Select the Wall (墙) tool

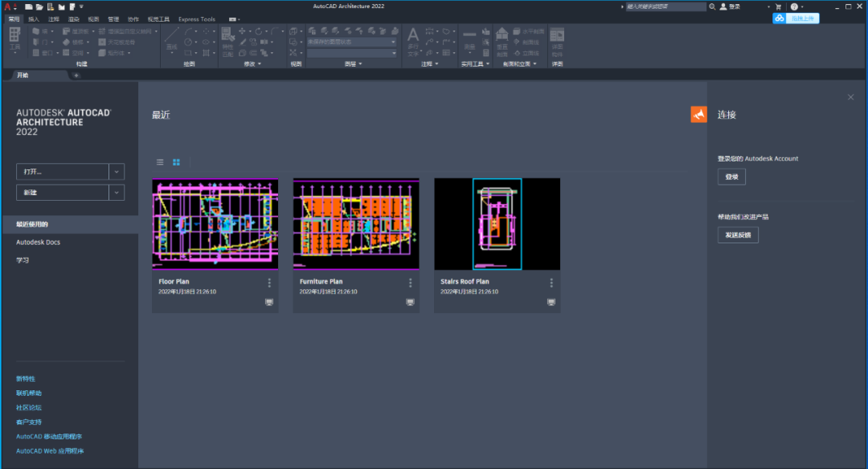coord(40,31)
